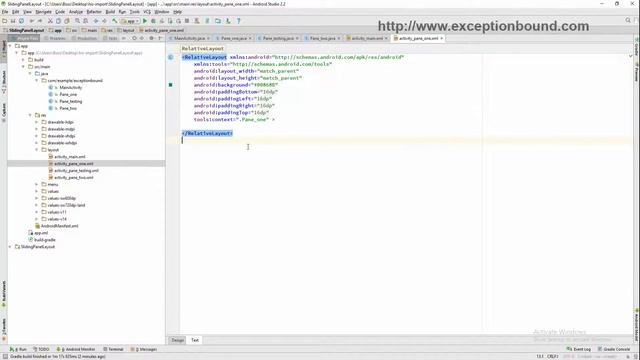
Task: Click the Build Variants side tab
Action: (x=4, y=294)
